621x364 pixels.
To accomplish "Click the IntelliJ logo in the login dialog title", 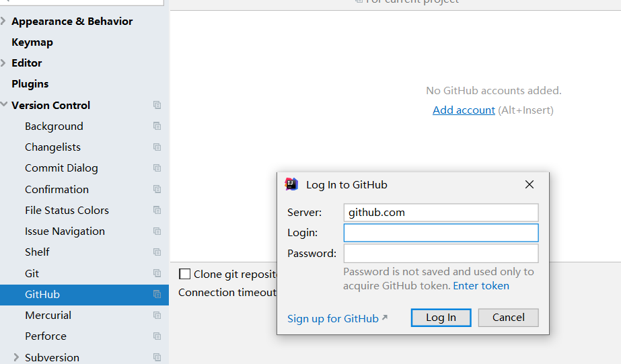I will (291, 184).
